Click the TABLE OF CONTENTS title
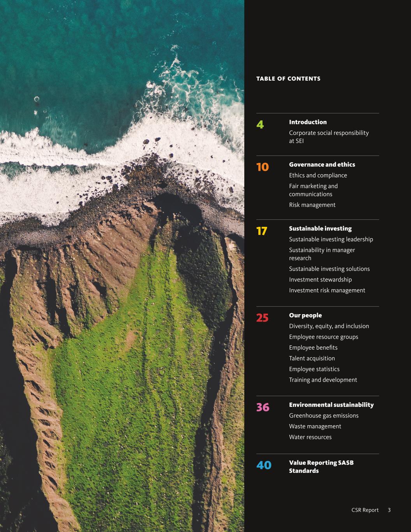This screenshot has width=411, height=532. 288,79
